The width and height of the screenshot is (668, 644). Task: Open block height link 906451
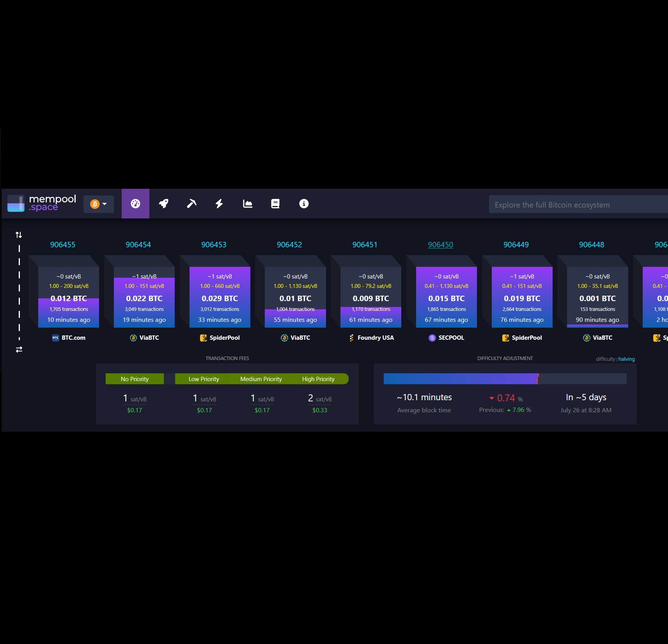click(x=365, y=245)
